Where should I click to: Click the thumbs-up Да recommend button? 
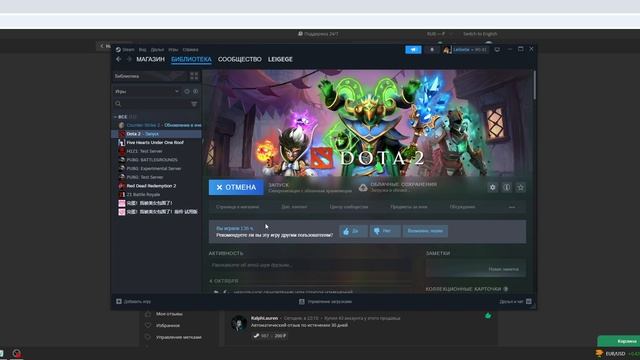(353, 231)
